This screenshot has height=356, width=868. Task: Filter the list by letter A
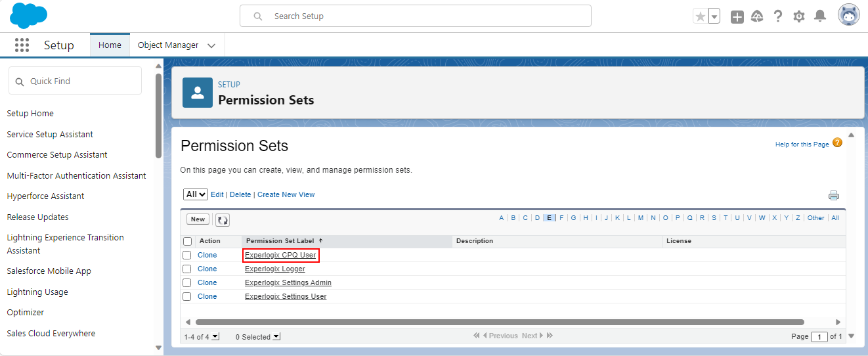(x=502, y=218)
